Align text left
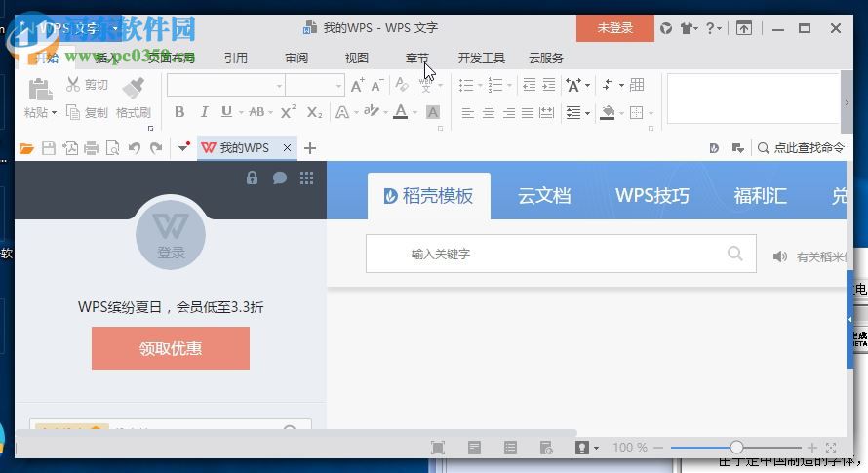This screenshot has height=473, width=868. 468,113
